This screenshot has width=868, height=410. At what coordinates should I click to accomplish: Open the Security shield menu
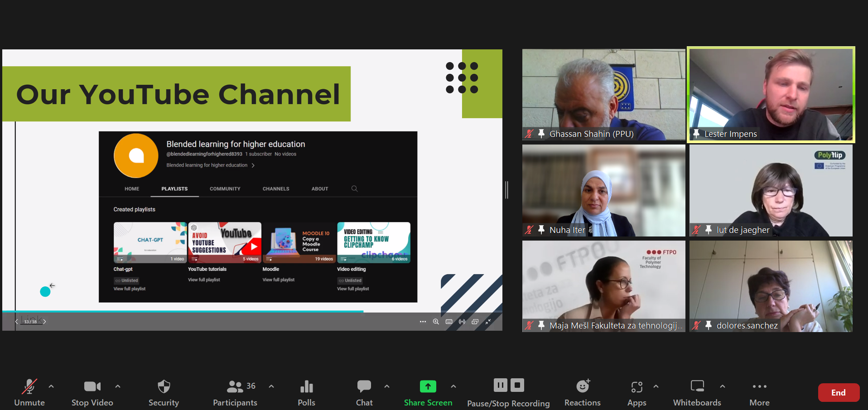pyautogui.click(x=164, y=393)
